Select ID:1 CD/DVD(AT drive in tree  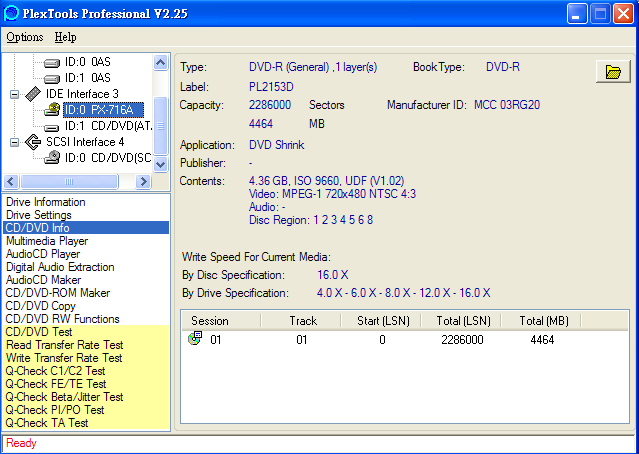[108, 126]
